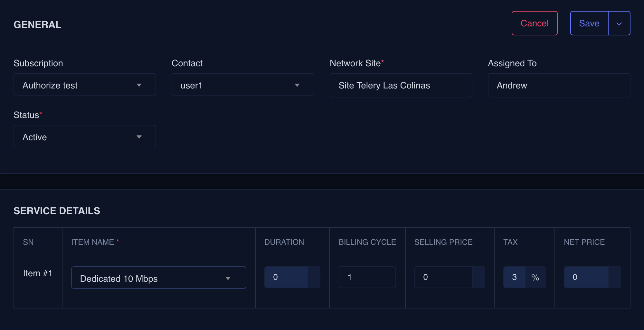
Task: Click the Net Price input field
Action: tap(586, 277)
